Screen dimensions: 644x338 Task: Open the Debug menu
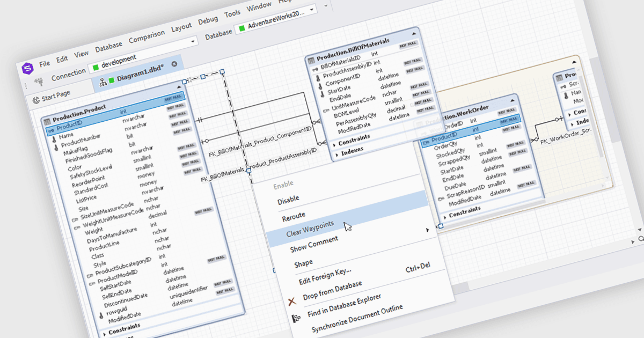pyautogui.click(x=208, y=20)
